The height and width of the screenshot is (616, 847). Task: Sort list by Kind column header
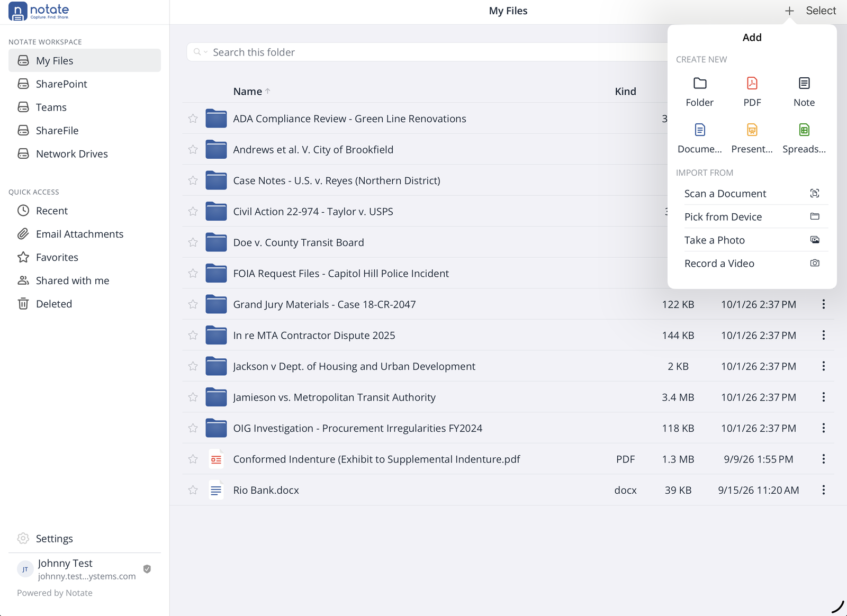click(625, 92)
